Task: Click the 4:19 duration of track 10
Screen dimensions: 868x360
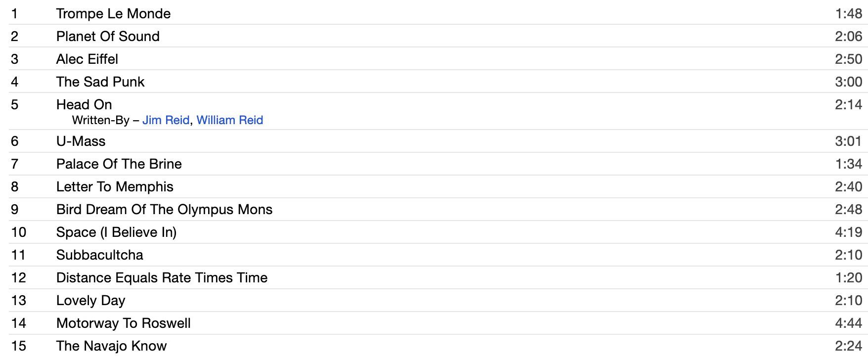Action: (x=849, y=232)
